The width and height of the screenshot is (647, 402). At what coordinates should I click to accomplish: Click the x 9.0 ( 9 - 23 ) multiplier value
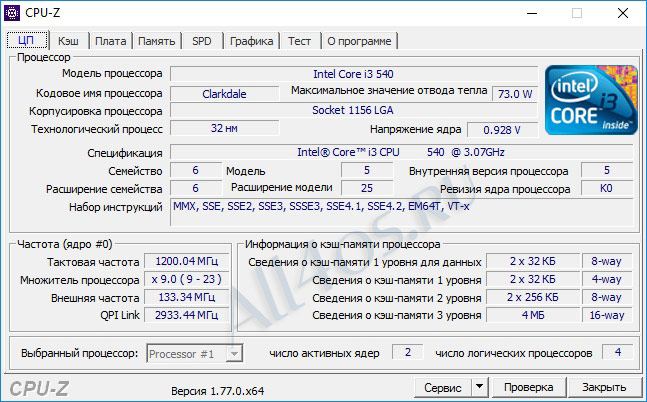187,279
